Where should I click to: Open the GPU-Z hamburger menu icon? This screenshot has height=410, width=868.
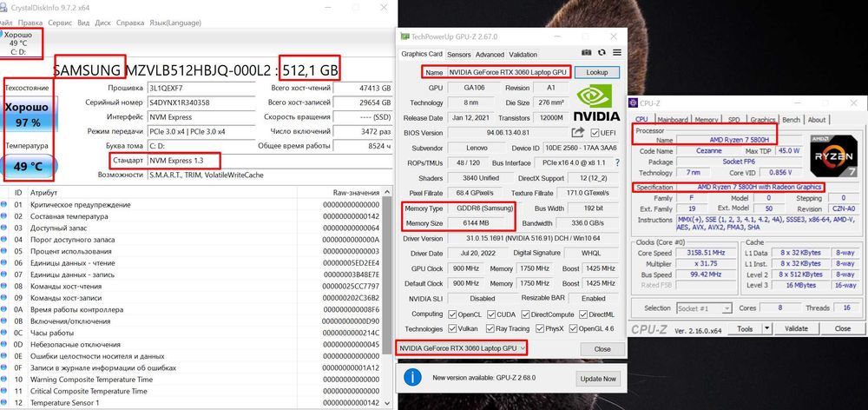[x=616, y=53]
